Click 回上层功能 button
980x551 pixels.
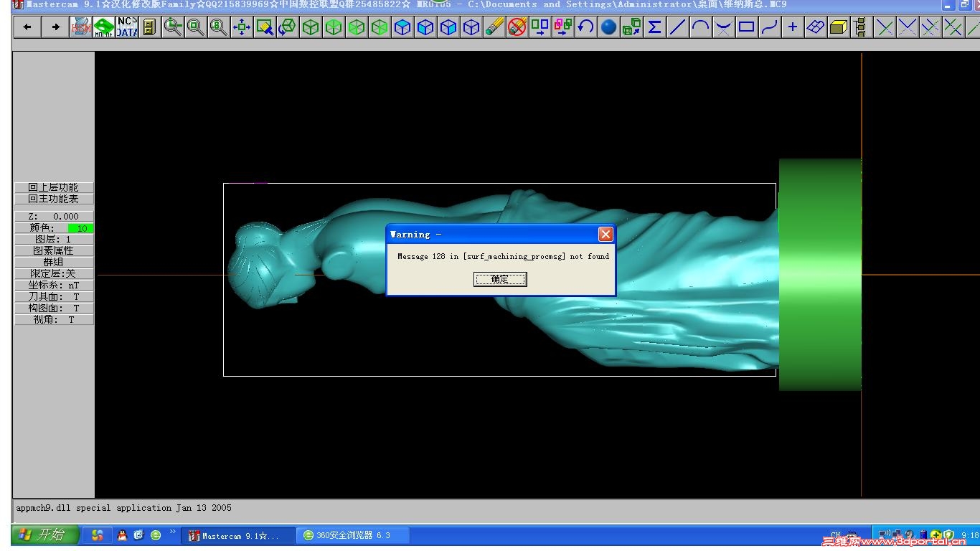[54, 187]
